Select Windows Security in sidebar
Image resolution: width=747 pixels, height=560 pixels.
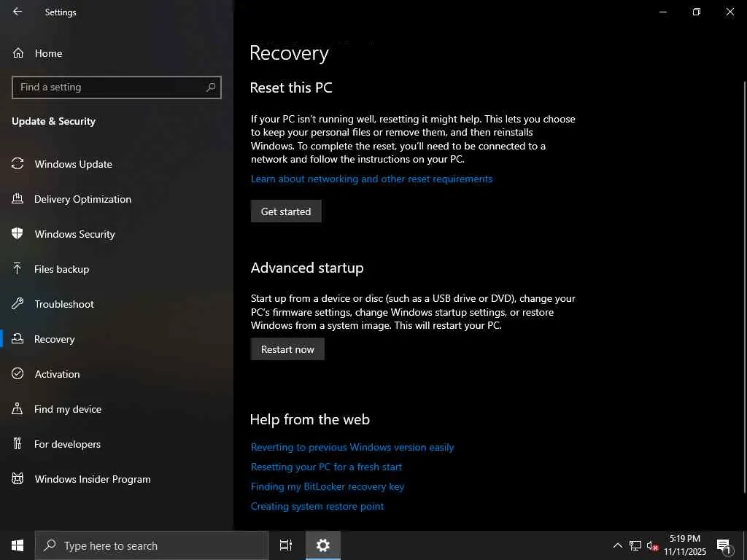point(75,234)
